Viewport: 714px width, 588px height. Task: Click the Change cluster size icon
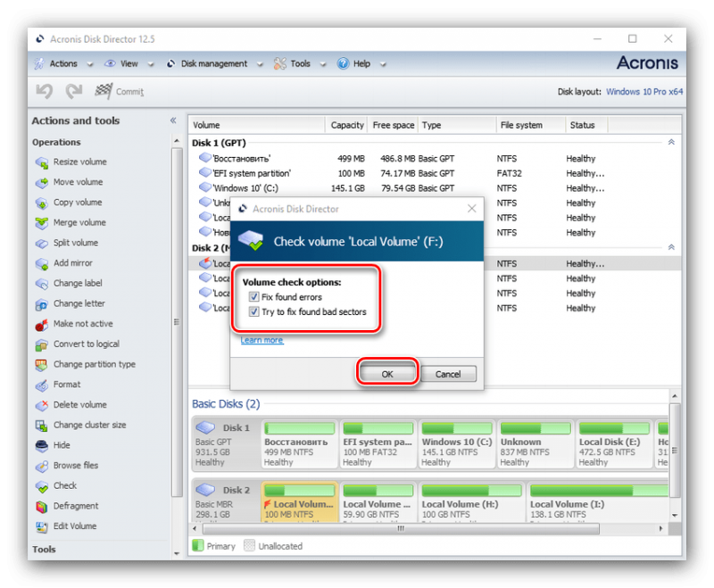point(41,426)
